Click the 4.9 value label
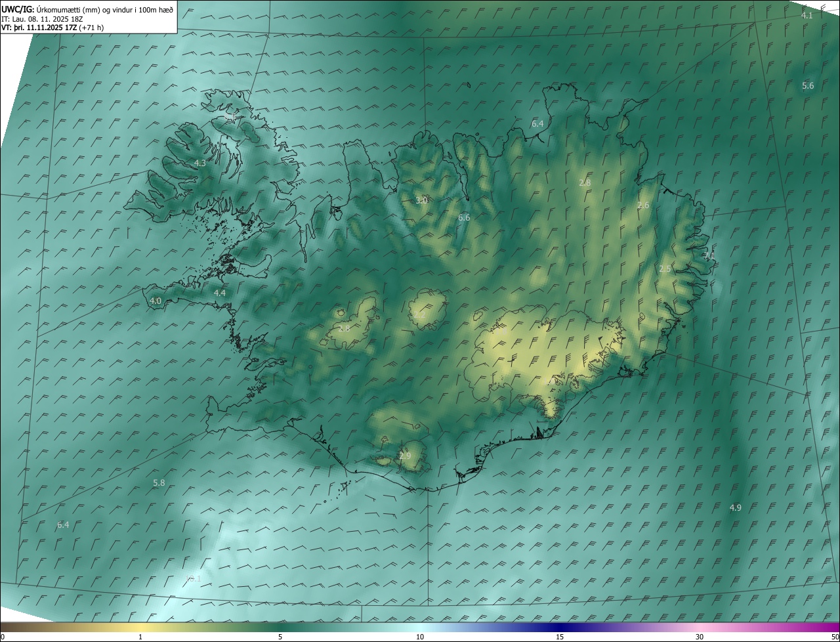The height and width of the screenshot is (642, 840). (x=736, y=507)
